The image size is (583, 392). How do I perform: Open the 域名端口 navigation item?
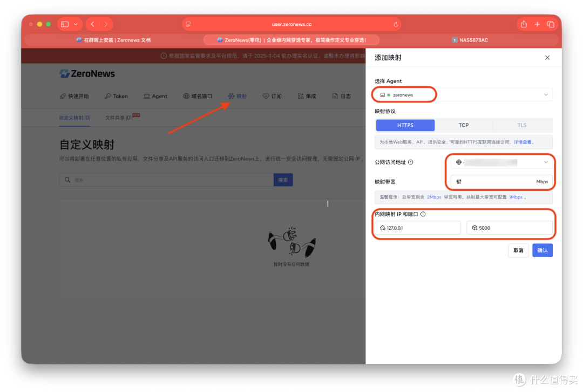coord(198,96)
